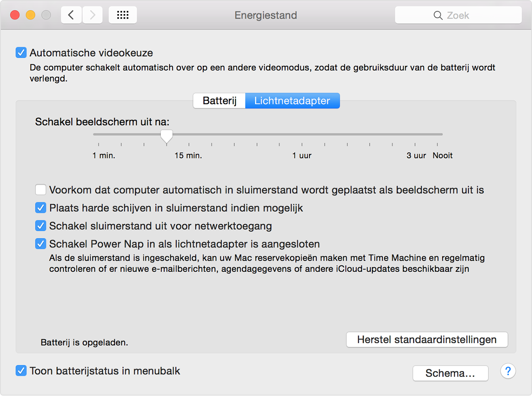Switch to the Batterij tab
The width and height of the screenshot is (532, 396).
(219, 101)
